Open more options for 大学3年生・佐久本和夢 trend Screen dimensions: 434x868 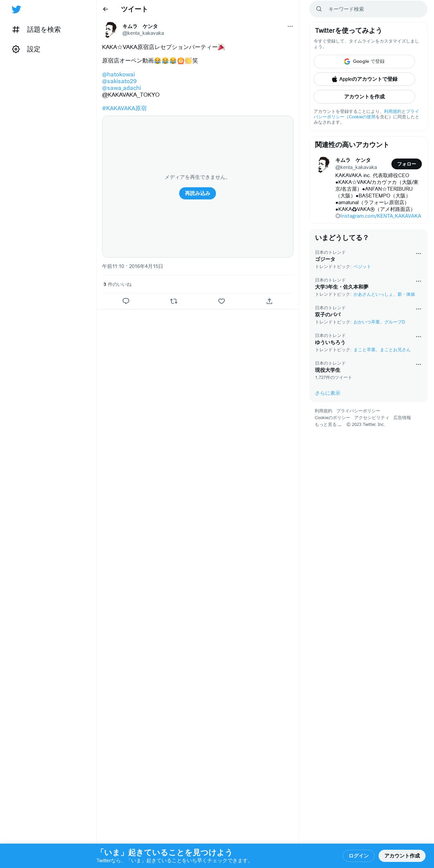coord(418,281)
